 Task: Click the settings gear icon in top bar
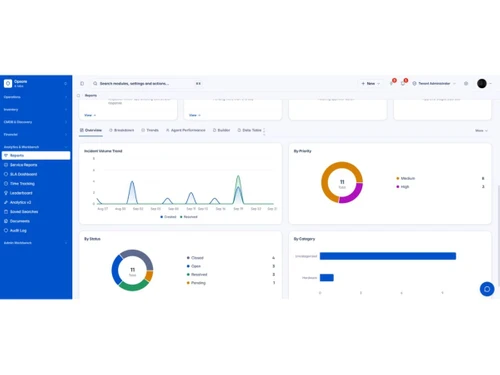[x=466, y=84]
